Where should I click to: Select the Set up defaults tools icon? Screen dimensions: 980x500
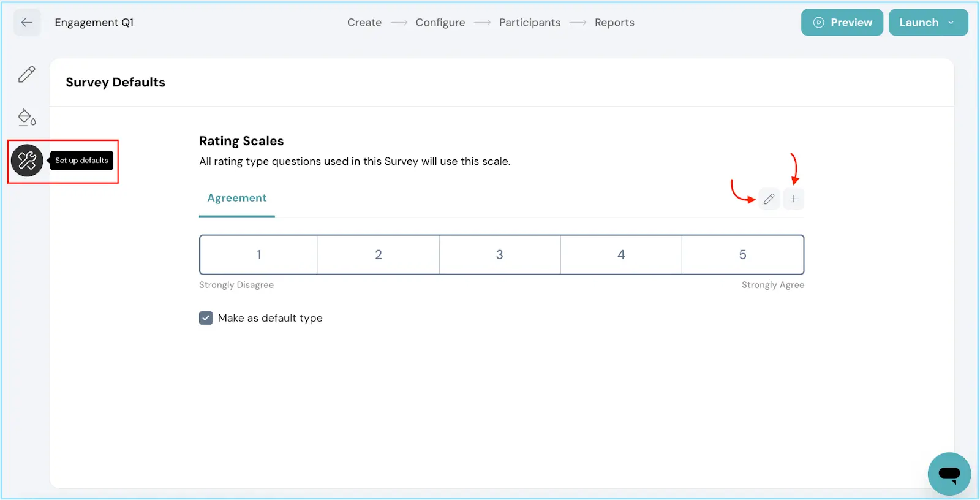[27, 161]
